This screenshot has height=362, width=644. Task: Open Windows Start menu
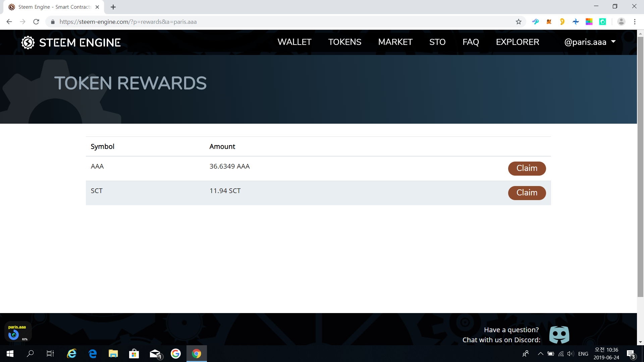click(10, 354)
